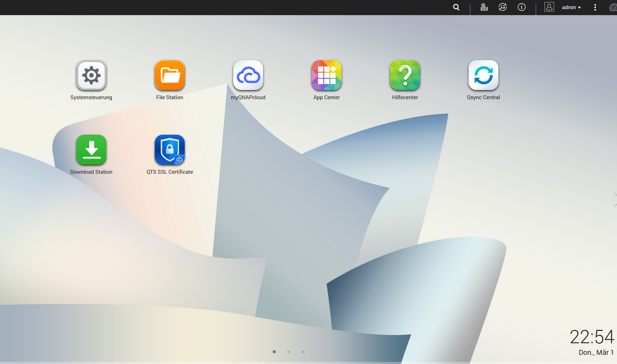
Task: Open the Systemsteuerung control panel icon
Action: tap(91, 76)
